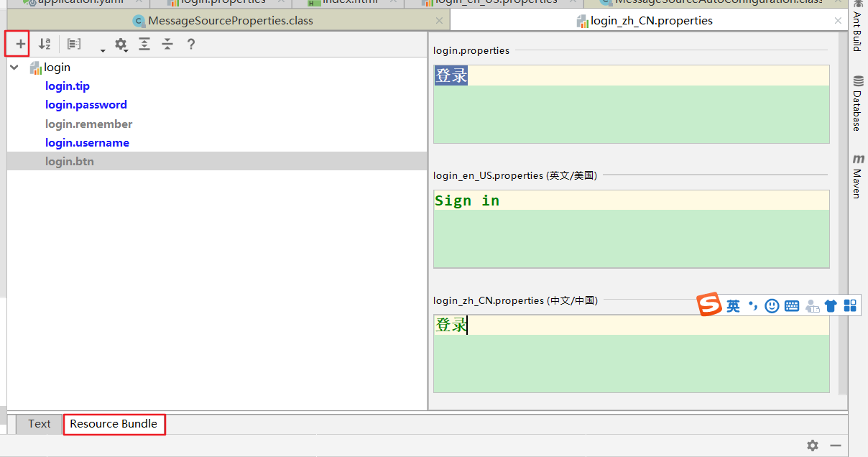
Task: Click login.properties section label
Action: (471, 50)
